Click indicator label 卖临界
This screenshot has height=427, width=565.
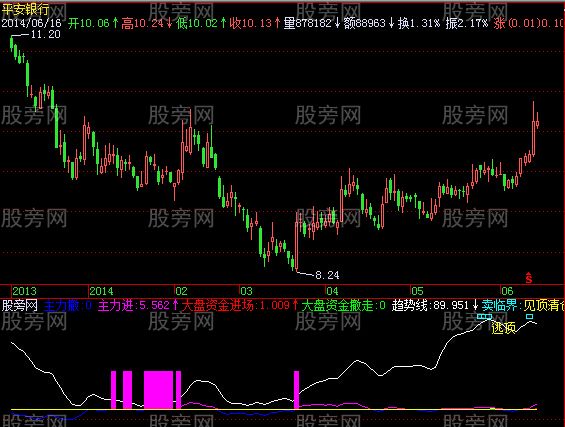[x=499, y=306]
